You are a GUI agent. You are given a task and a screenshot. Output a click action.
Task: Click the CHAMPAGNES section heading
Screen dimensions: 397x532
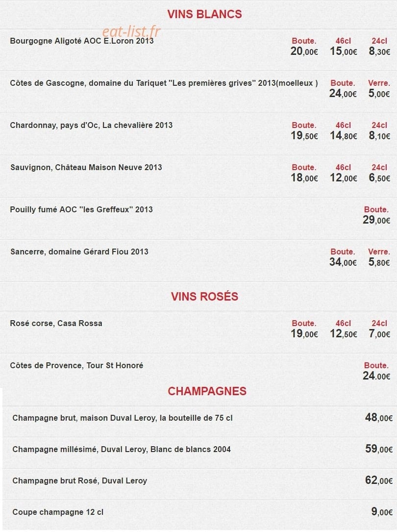[x=207, y=391]
